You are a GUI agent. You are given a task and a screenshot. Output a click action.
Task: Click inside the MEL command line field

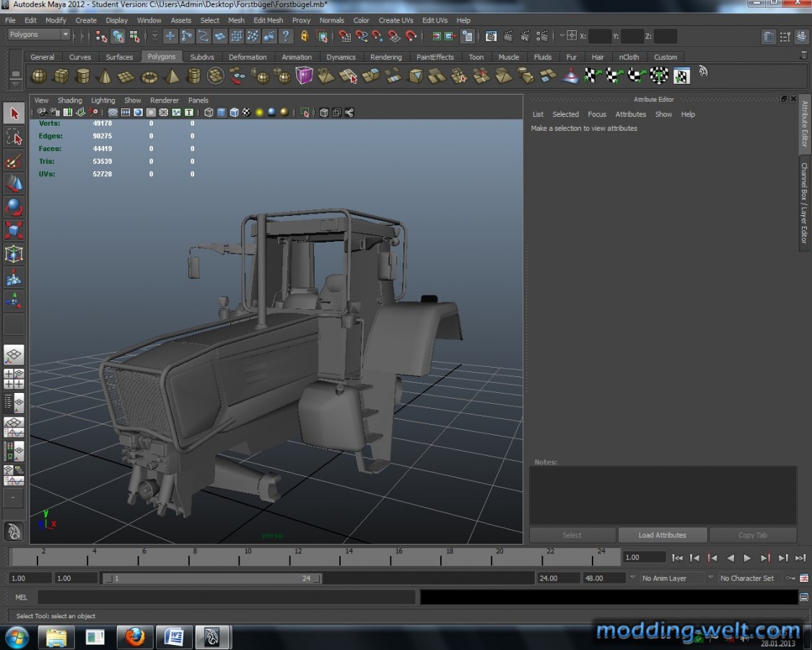point(227,597)
